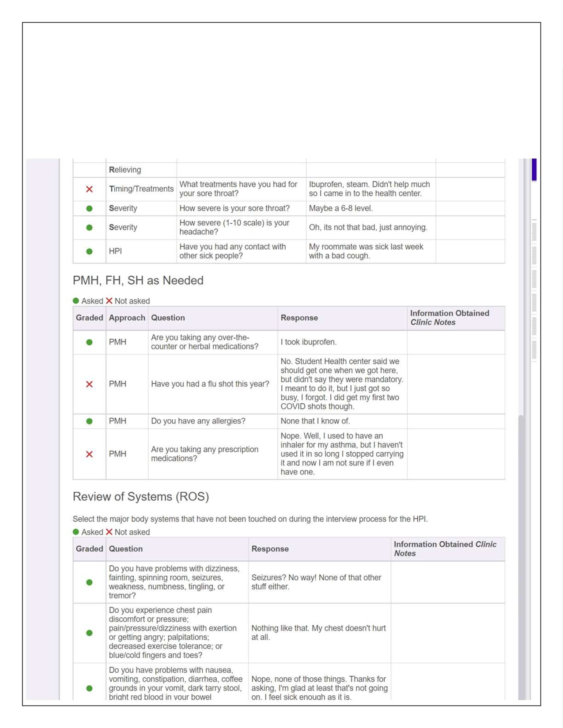563x728 pixels.
Task: Select the 'Review of Systems (ROS)' heading
Action: coord(141,496)
